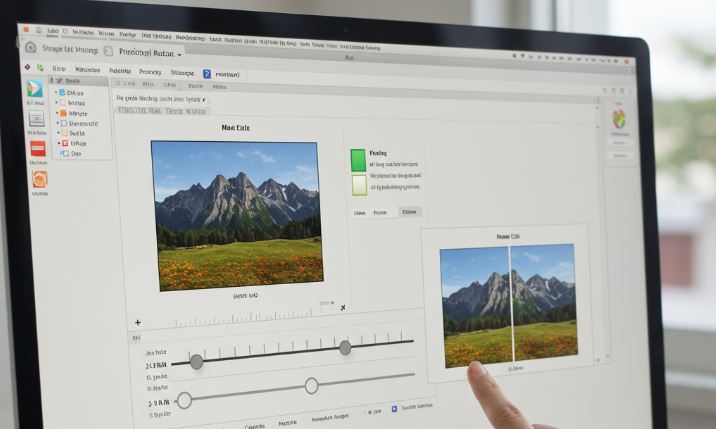
Task: Pick the pale cream color swatch below the green one
Action: click(x=359, y=185)
